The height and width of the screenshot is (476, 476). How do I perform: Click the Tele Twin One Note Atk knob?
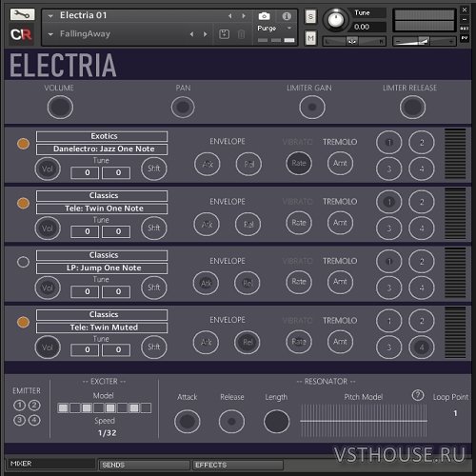pyautogui.click(x=207, y=224)
